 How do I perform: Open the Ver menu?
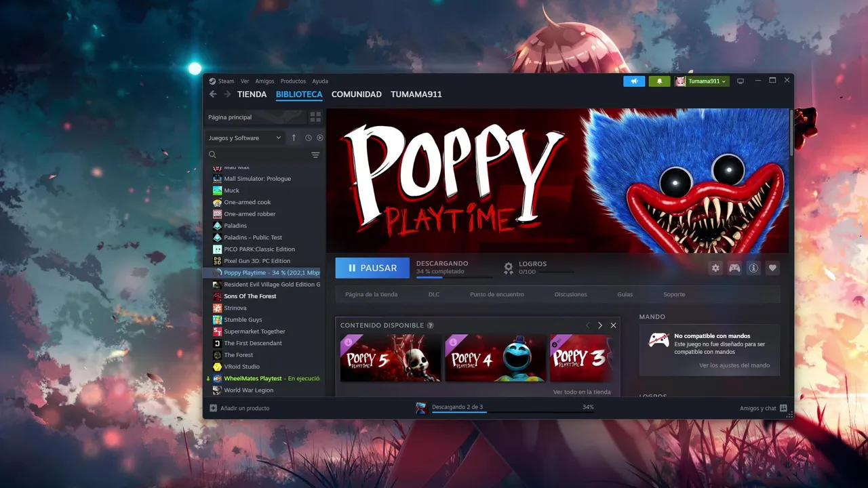(x=245, y=81)
